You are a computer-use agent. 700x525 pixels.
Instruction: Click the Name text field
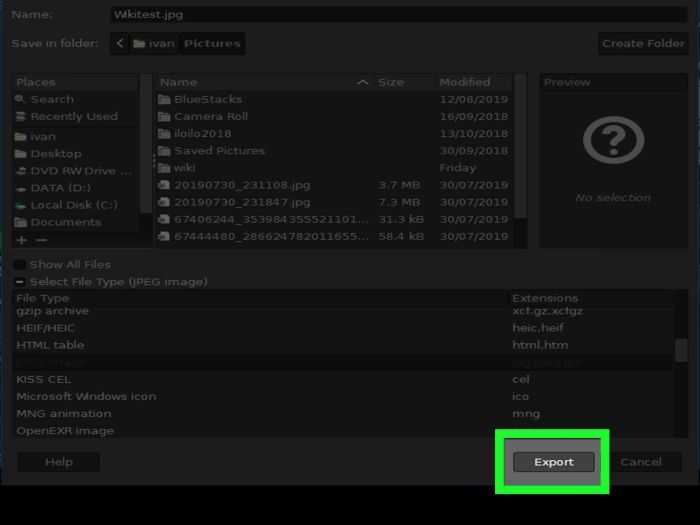click(398, 15)
